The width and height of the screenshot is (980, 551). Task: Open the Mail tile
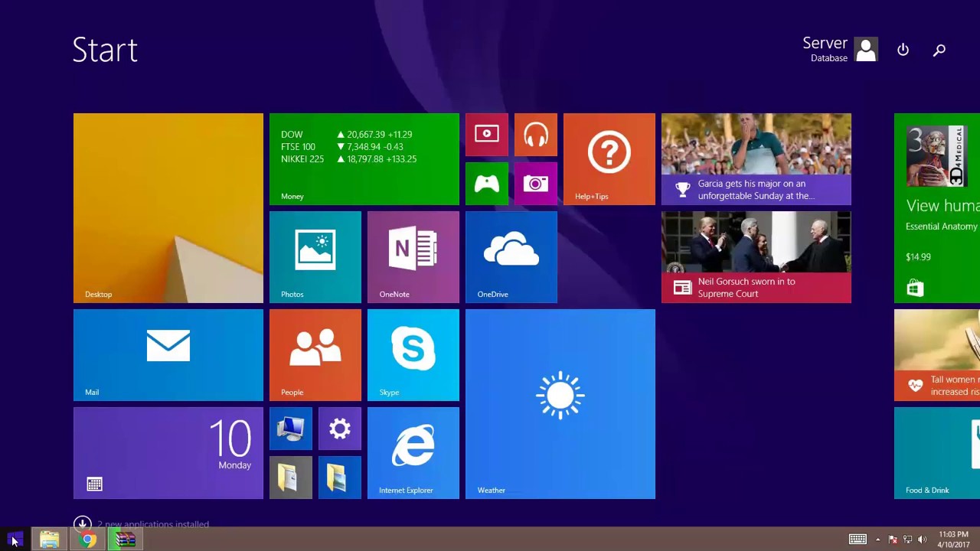pos(168,355)
